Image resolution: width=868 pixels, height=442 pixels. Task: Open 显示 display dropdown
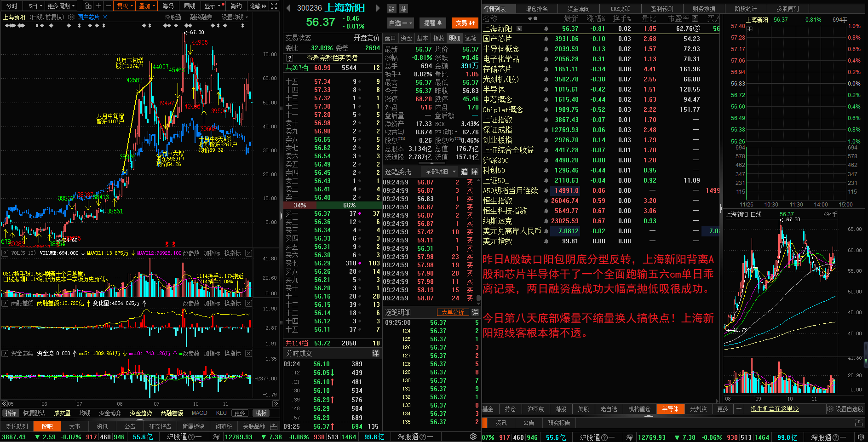tap(214, 6)
